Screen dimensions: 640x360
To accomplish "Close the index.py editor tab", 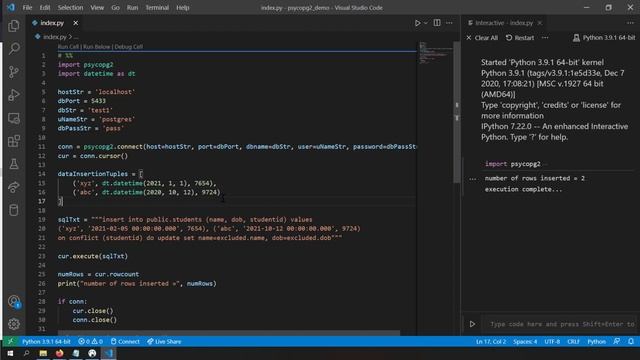I will coord(76,23).
